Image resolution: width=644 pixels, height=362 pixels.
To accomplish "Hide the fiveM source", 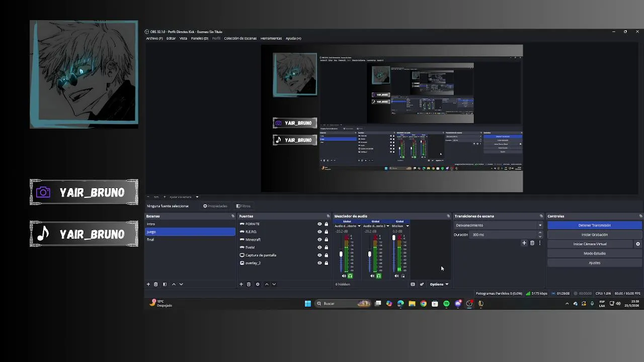I will point(319,247).
